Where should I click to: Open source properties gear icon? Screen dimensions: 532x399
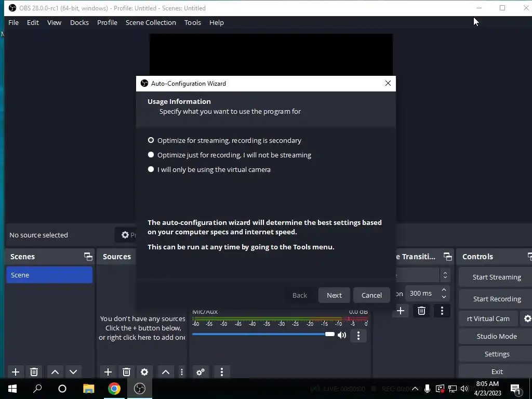point(144,372)
